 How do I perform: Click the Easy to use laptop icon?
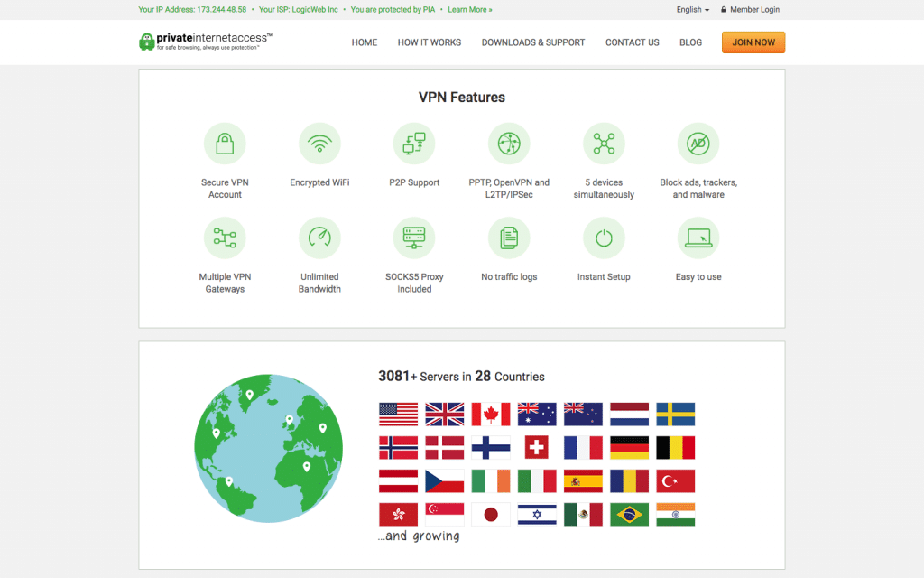click(698, 238)
